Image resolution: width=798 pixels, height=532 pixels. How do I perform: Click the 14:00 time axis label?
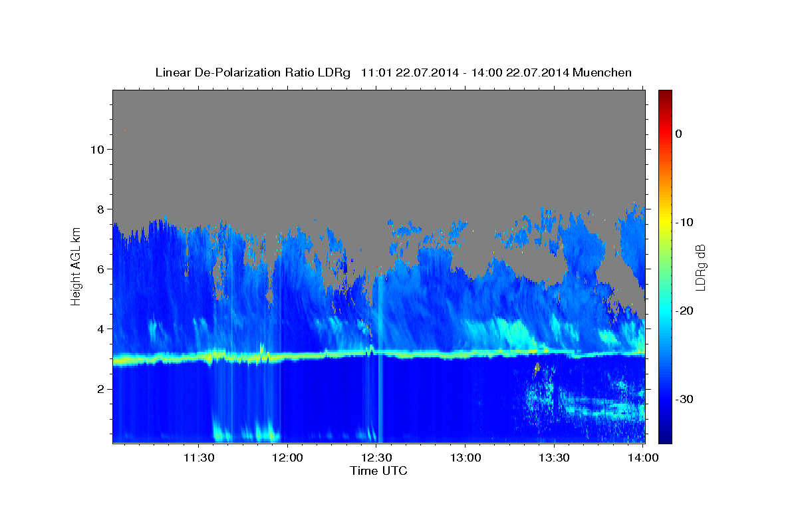(x=643, y=458)
